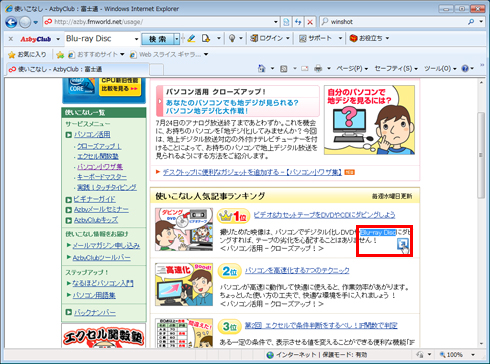Click the 地デジ question mark illustration
This screenshot has width=490, height=364.
(369, 120)
